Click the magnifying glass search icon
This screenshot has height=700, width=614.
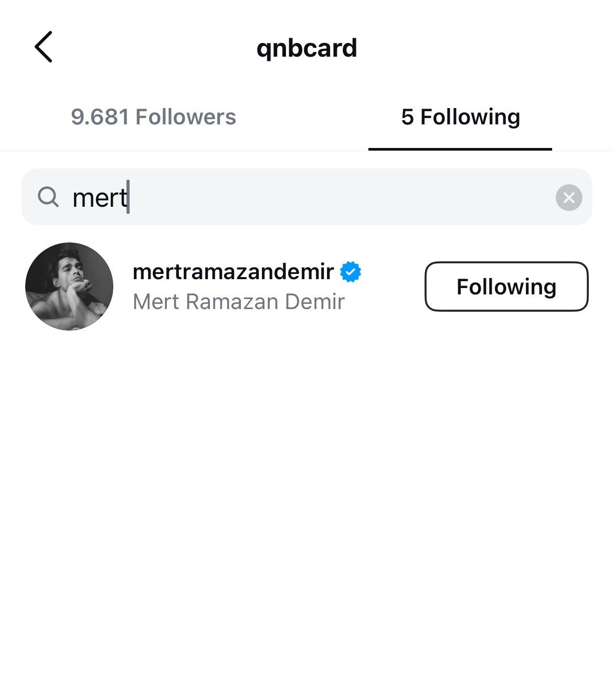[x=48, y=197]
